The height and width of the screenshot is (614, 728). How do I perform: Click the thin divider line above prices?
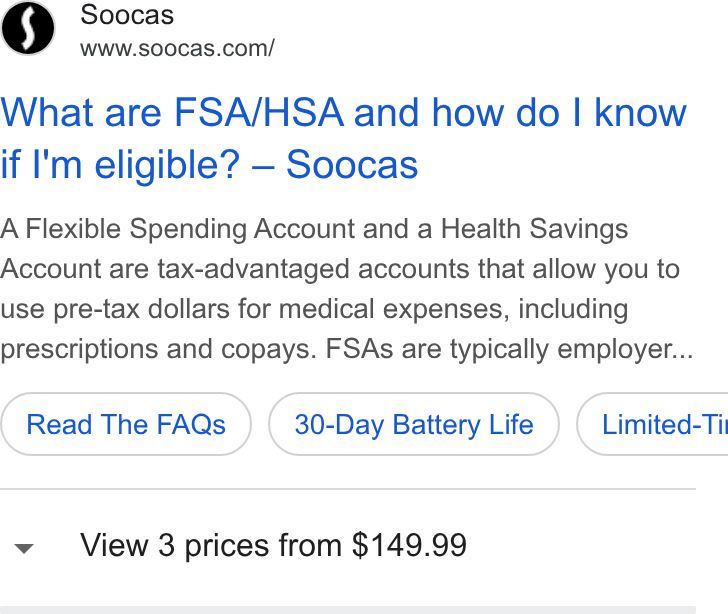(x=348, y=489)
